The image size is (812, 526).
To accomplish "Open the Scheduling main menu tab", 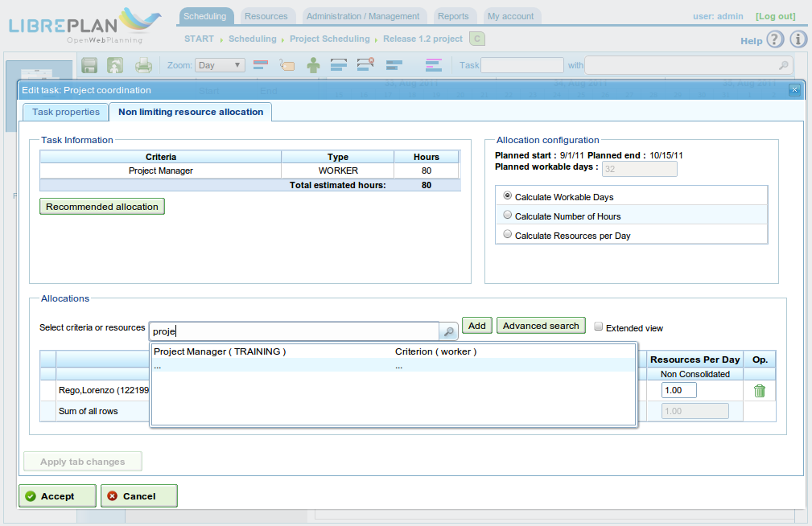I will (x=205, y=16).
